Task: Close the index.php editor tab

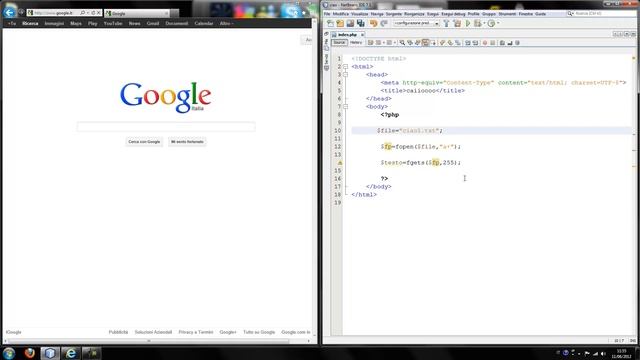Action: [x=362, y=35]
